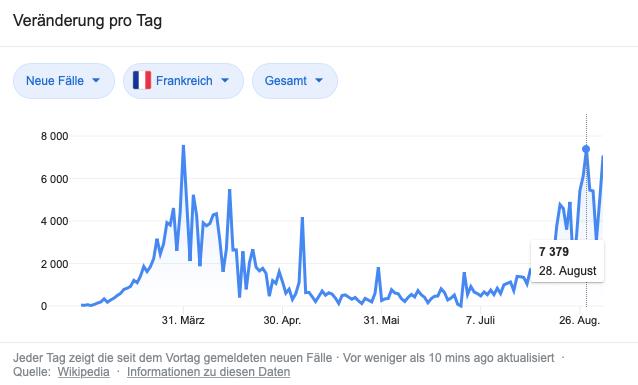Open the Wikipedia source link
The height and width of the screenshot is (385, 638).
click(83, 372)
